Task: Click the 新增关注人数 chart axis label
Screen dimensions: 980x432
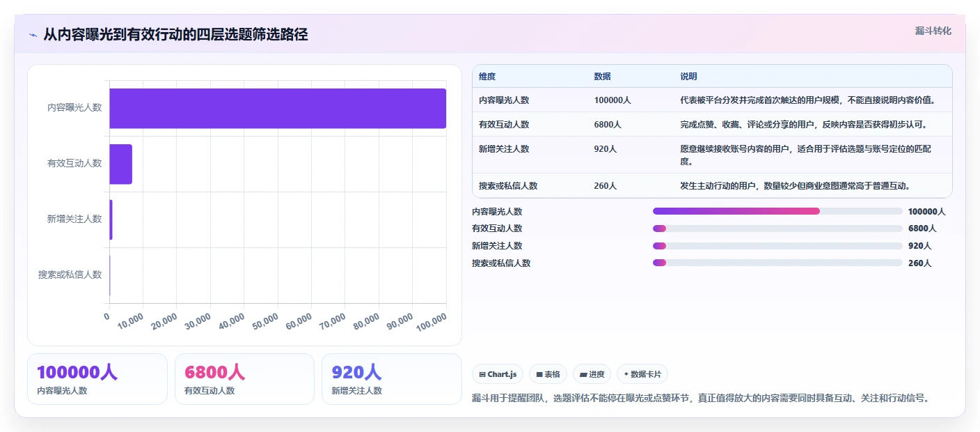Action: pyautogui.click(x=74, y=219)
